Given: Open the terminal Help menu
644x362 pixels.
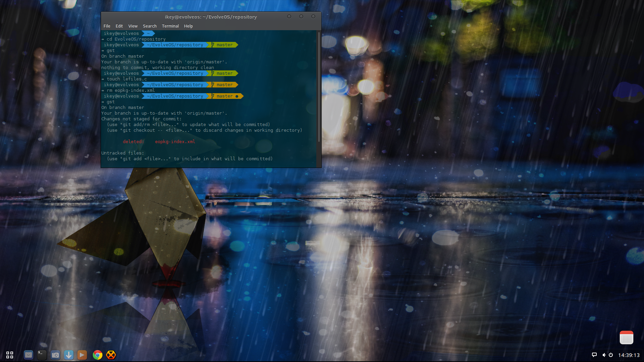Looking at the screenshot, I should (189, 26).
